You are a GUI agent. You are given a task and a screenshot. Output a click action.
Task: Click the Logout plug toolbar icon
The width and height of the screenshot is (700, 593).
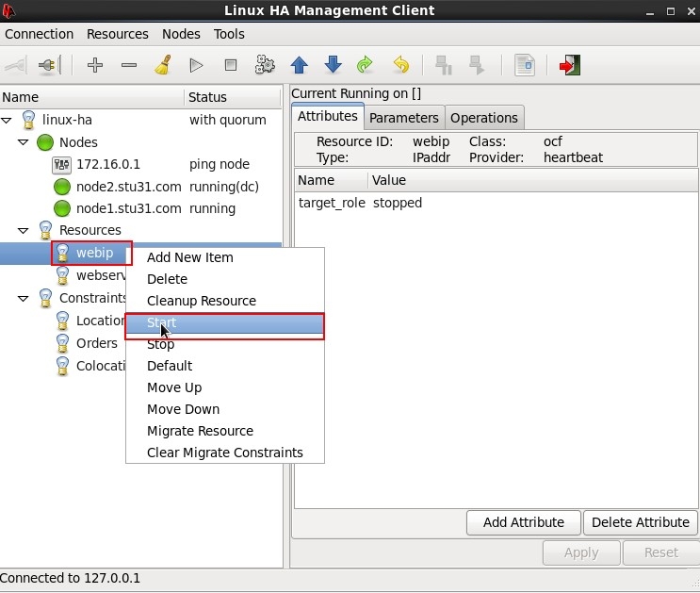point(50,66)
